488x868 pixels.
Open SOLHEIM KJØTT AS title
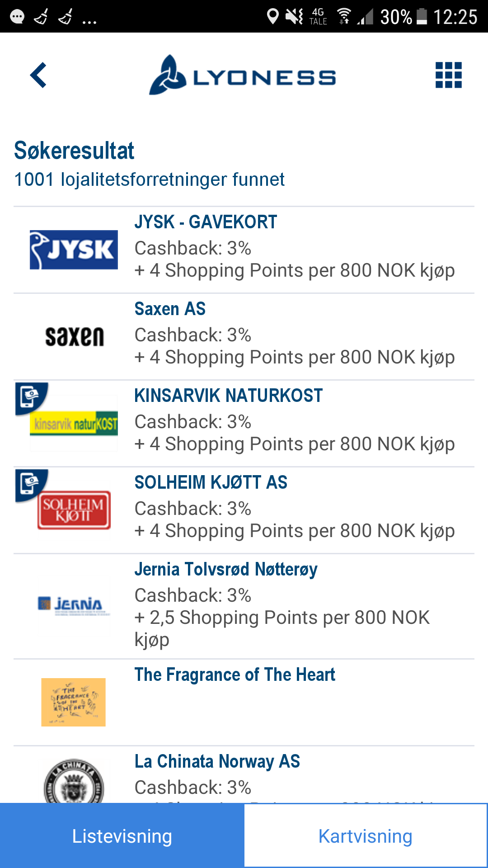[211, 482]
